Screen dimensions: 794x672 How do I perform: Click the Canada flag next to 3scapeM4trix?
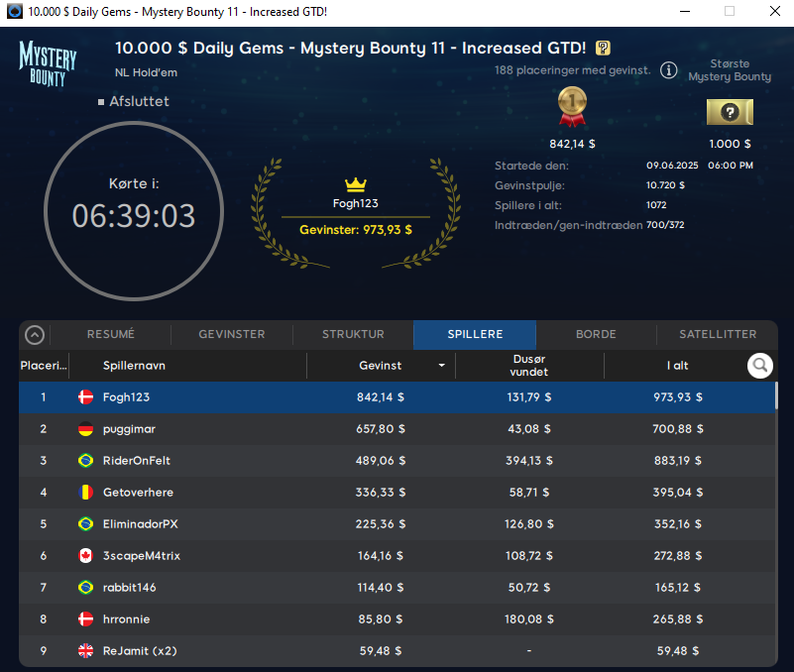pyautogui.click(x=85, y=555)
